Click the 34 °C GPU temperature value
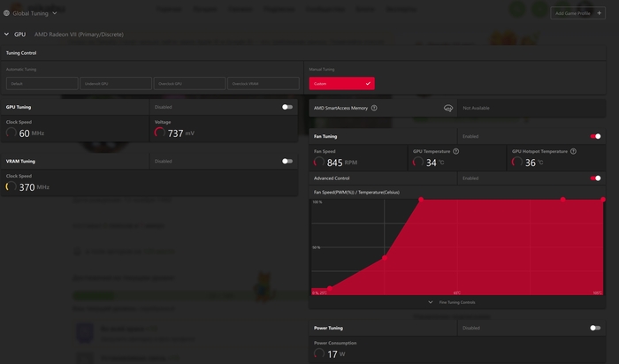This screenshot has height=364, width=619. pos(435,163)
